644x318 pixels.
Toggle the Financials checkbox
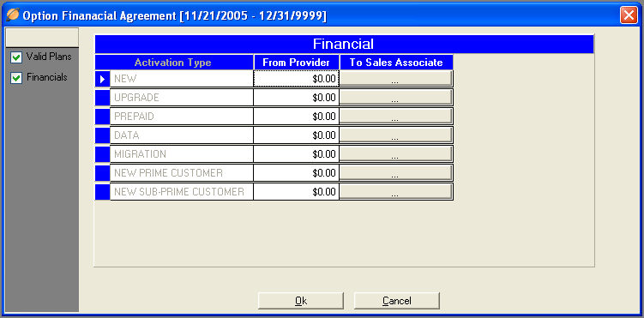click(x=16, y=78)
